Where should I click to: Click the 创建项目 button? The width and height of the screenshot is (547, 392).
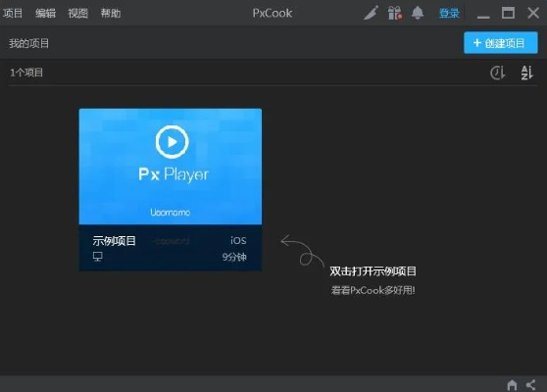click(501, 43)
